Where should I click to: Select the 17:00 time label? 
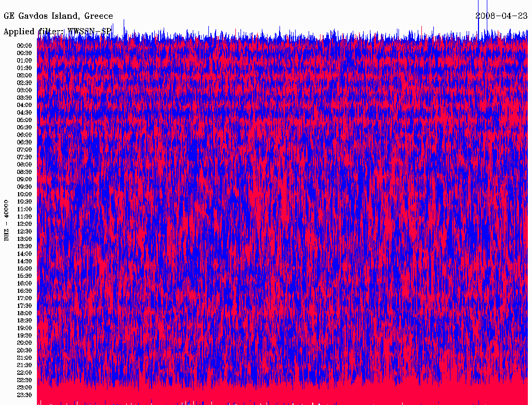pyautogui.click(x=24, y=299)
